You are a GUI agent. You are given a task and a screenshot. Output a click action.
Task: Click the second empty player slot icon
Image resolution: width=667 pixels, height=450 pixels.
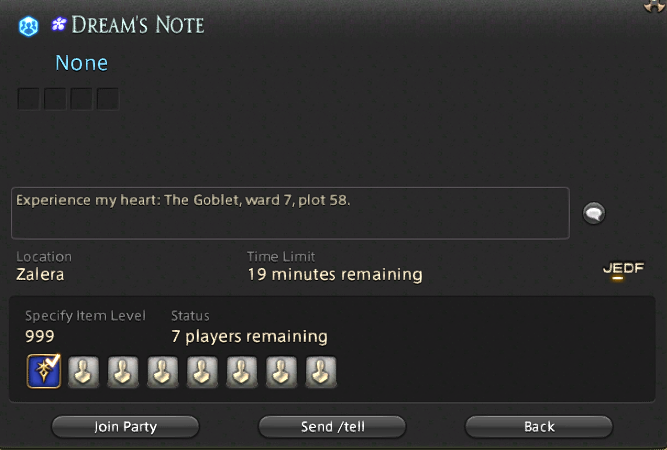point(123,372)
